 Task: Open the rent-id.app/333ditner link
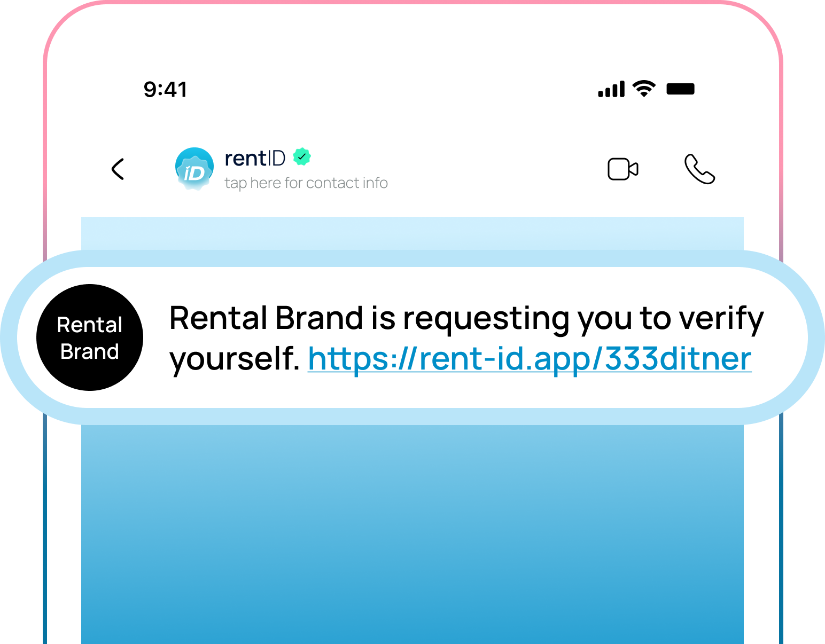click(x=530, y=358)
